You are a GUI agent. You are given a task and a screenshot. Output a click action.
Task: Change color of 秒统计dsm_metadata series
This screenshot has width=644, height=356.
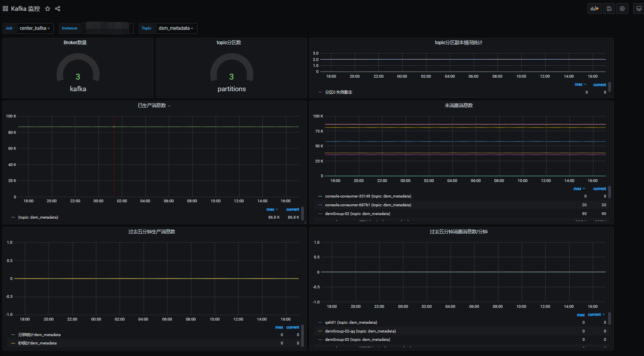tap(13, 343)
